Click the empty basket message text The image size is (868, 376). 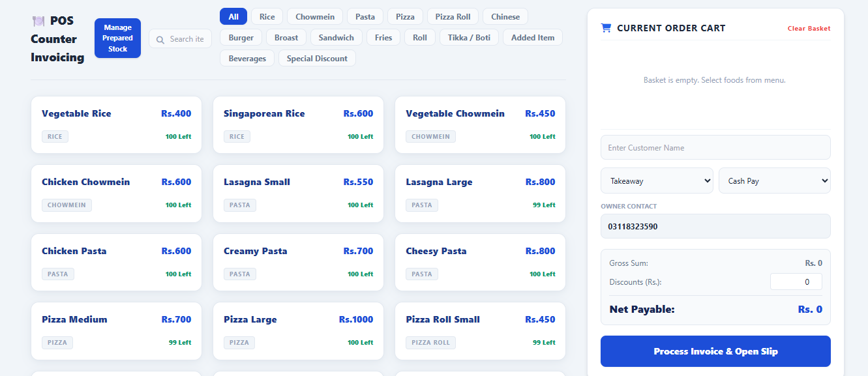coord(715,80)
